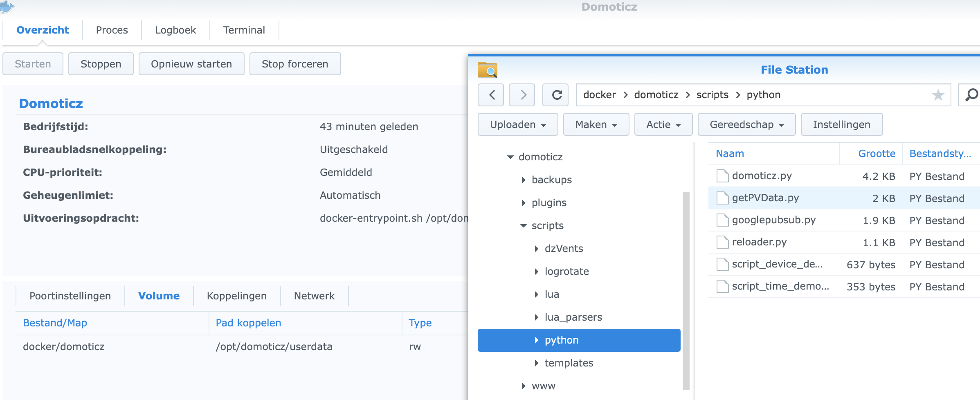Open the Terminal tab

click(244, 30)
